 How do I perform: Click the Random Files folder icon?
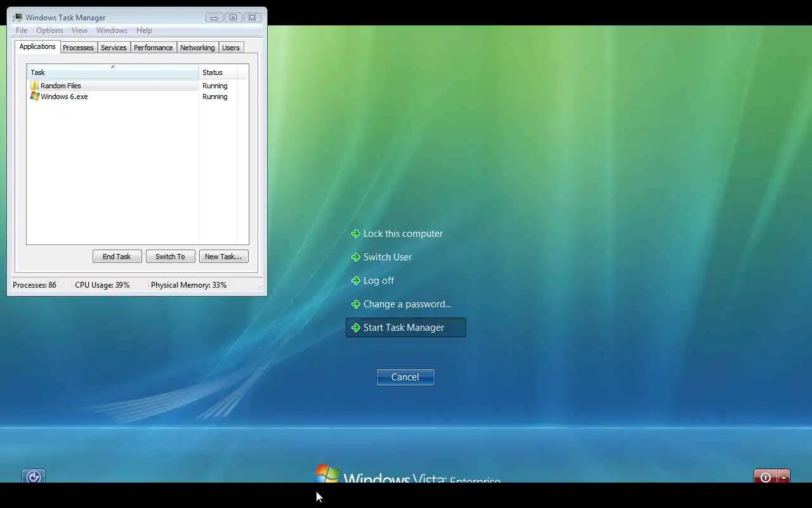pyautogui.click(x=35, y=86)
